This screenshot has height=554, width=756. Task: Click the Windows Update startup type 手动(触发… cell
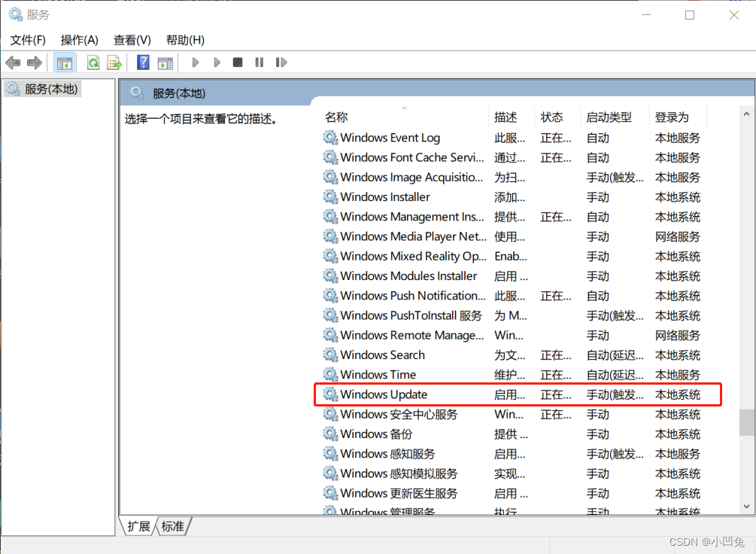[x=615, y=395]
